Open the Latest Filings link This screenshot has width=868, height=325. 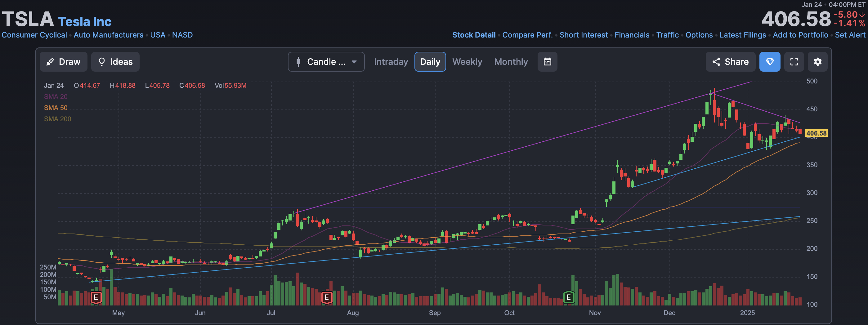click(x=743, y=35)
